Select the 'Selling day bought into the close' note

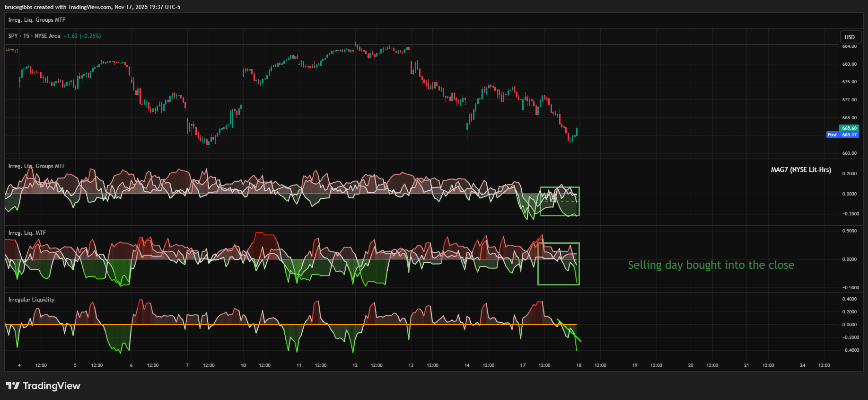coord(710,265)
